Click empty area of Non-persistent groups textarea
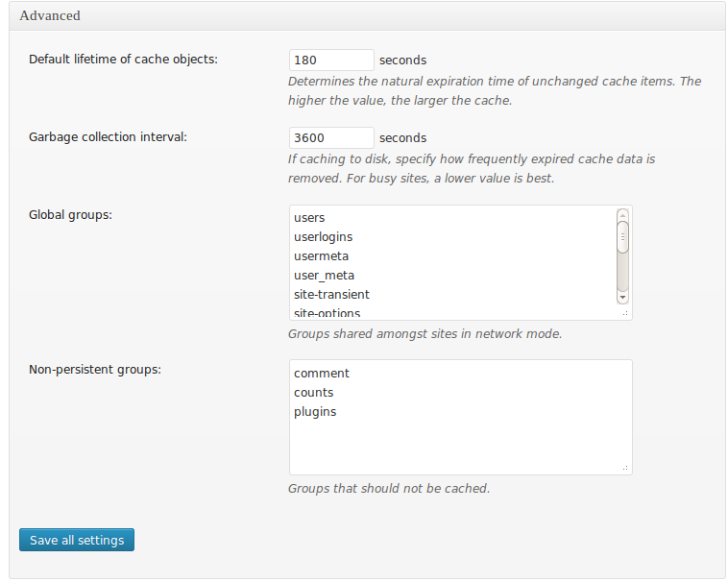The height and width of the screenshot is (582, 728). point(461,442)
